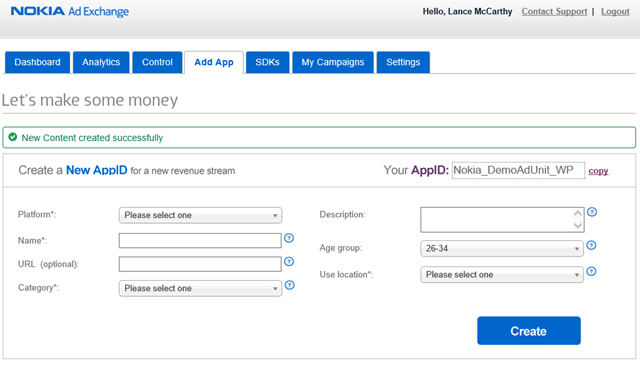This screenshot has width=640, height=365.
Task: Switch to the Control tab
Action: tap(157, 62)
